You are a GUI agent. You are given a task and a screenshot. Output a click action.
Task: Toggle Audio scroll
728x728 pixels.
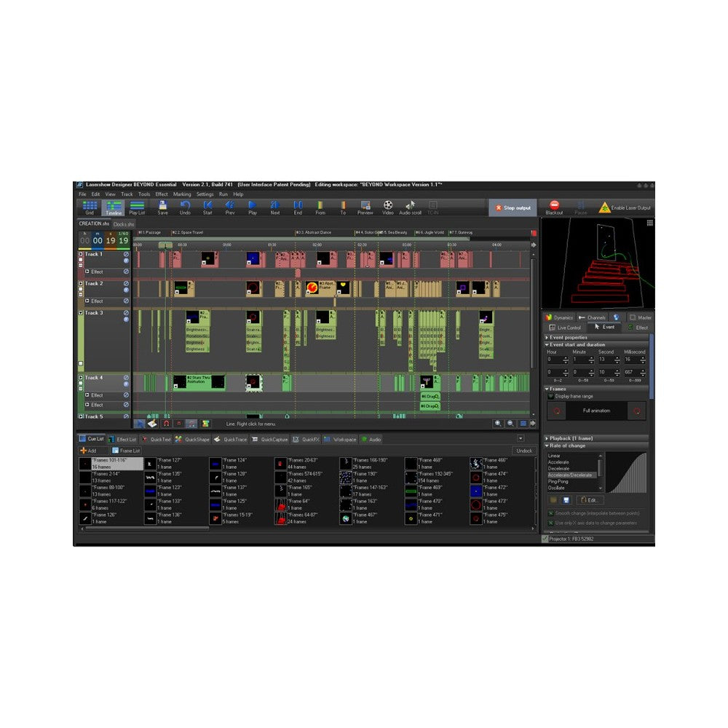click(410, 207)
